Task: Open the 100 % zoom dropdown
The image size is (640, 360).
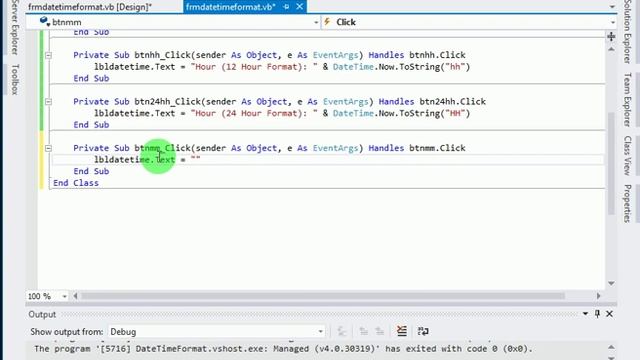Action: pos(64,296)
